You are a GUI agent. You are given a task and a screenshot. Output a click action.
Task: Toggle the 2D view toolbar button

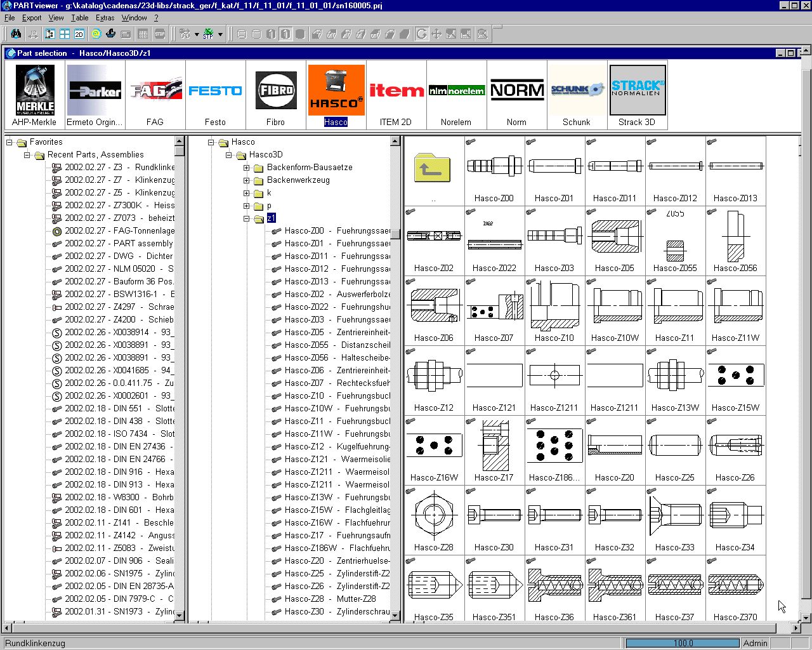79,34
